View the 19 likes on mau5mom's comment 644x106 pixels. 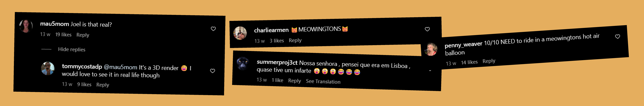tap(63, 34)
